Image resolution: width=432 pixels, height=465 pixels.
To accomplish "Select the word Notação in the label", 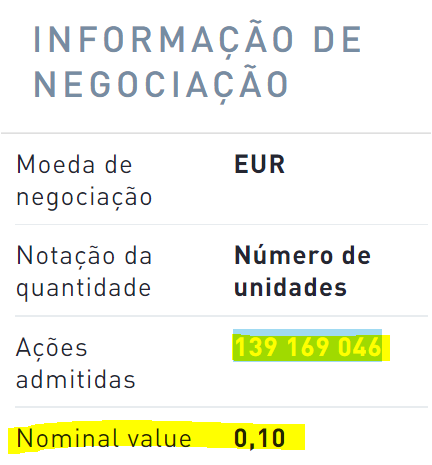I will point(65,256).
